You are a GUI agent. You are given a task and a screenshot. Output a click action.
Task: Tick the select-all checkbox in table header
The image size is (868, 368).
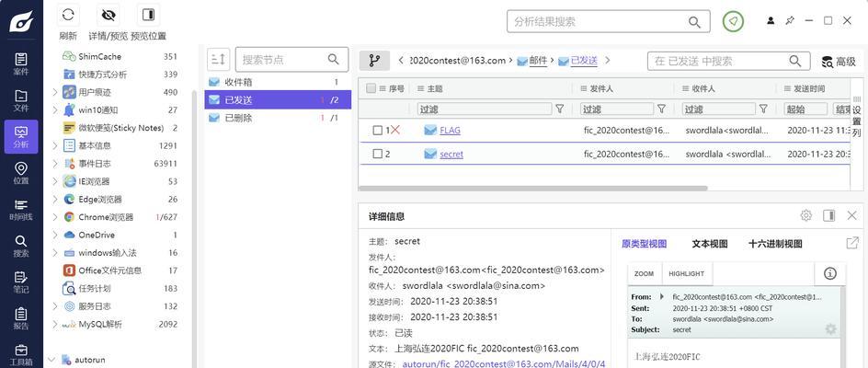(371, 88)
